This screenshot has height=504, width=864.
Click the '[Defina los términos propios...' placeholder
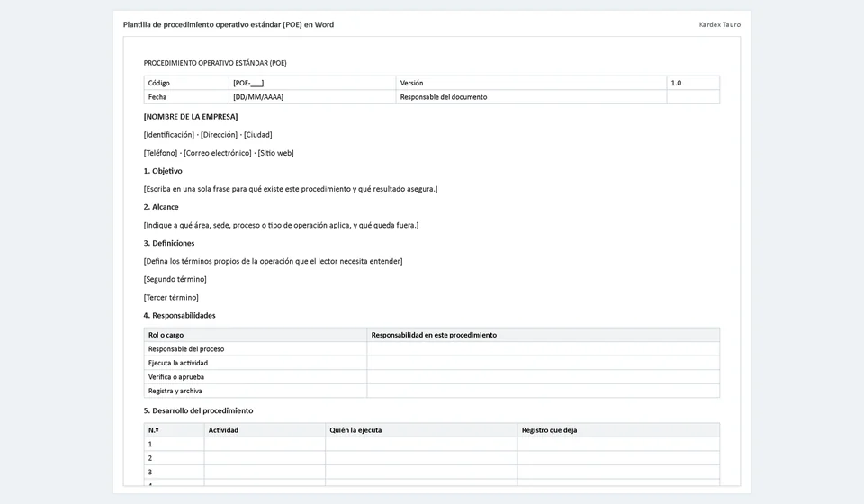(273, 261)
